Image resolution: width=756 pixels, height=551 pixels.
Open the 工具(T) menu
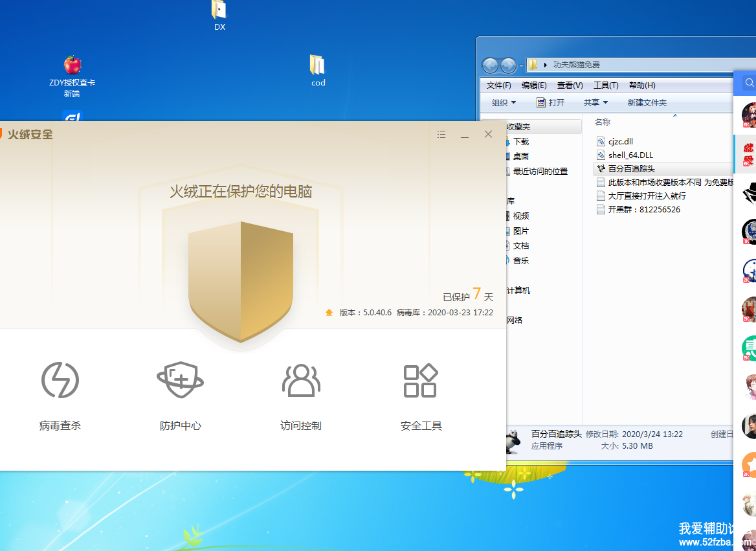tap(606, 85)
